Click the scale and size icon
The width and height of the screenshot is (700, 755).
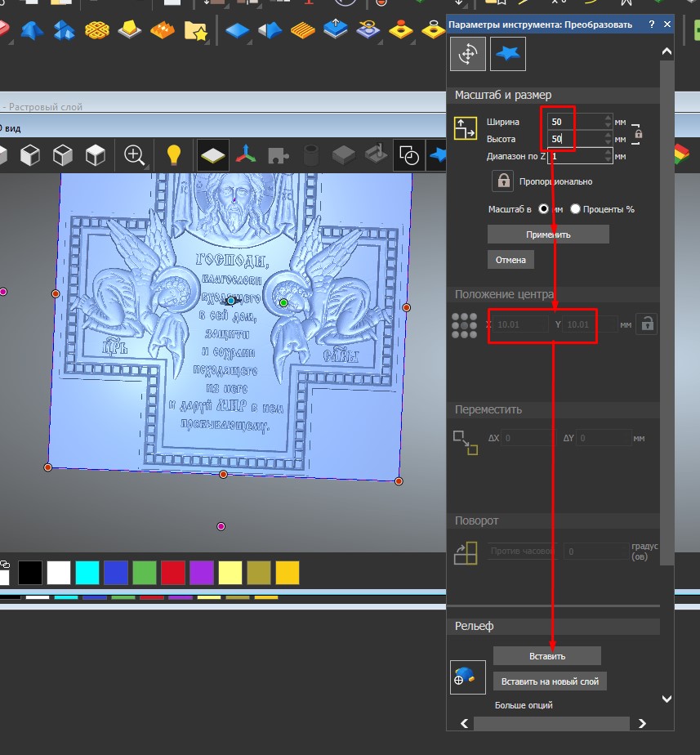[465, 128]
